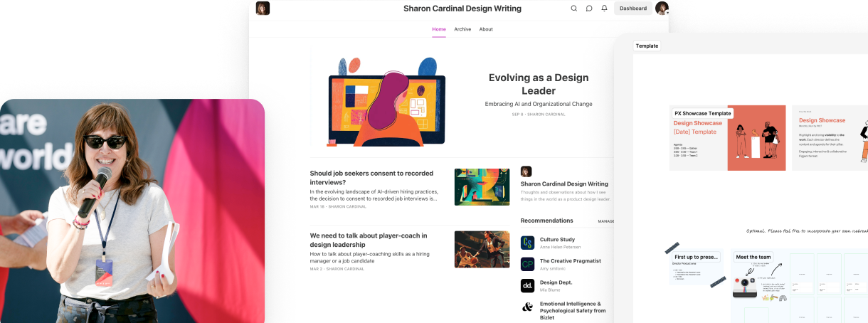Switch to the Home tab
The width and height of the screenshot is (868, 323).
(439, 29)
